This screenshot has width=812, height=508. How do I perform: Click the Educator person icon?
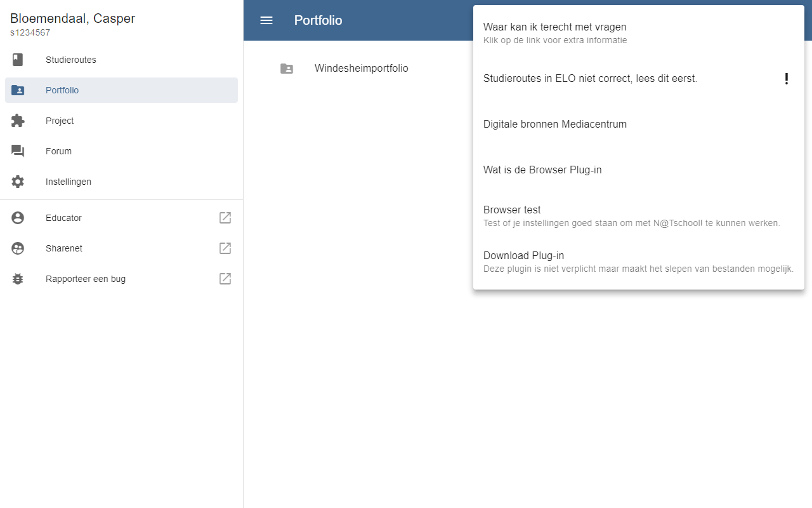click(18, 218)
